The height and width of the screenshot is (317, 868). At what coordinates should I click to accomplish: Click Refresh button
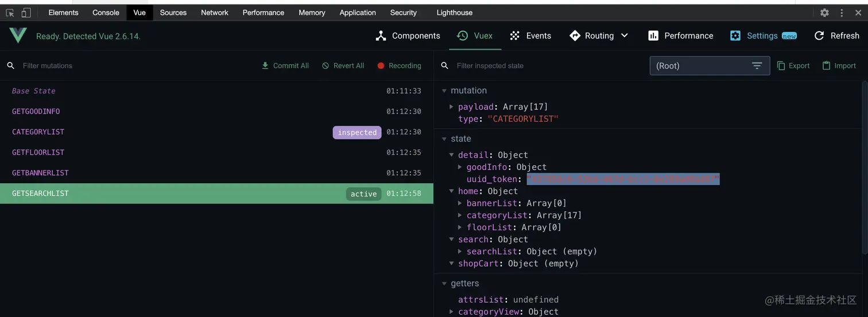pos(837,36)
